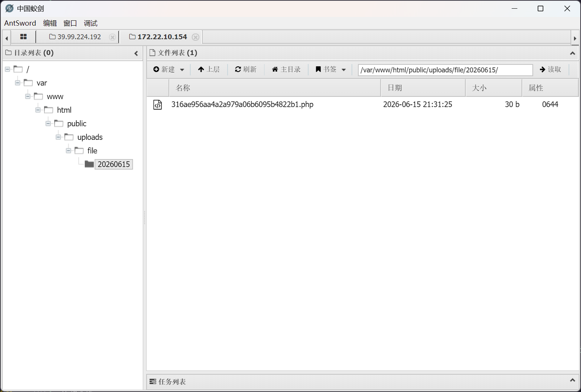Expand the 任务列表 panel with chevron

pyautogui.click(x=572, y=380)
